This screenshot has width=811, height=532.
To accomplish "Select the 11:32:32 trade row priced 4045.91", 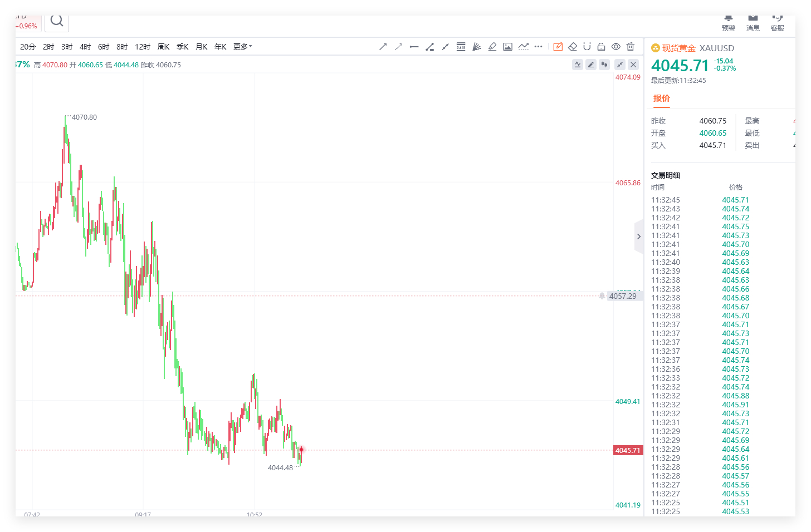I will click(700, 405).
